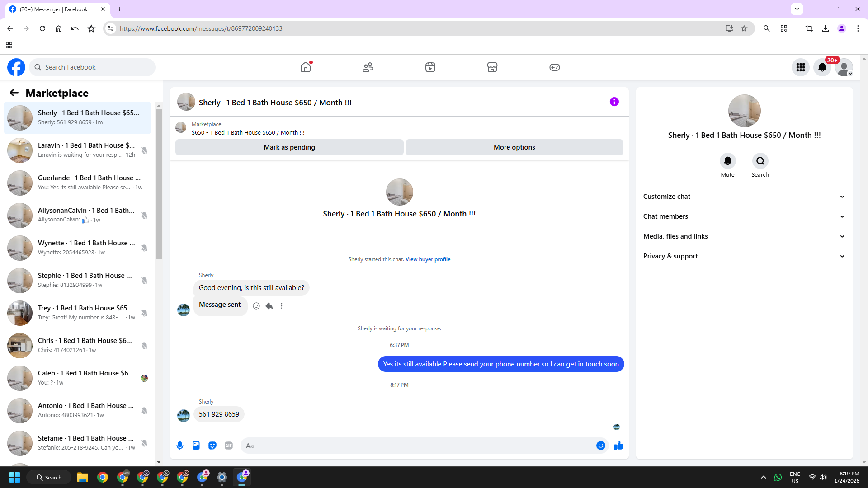Toggle the purple conversation information button
Image resolution: width=868 pixels, height=488 pixels.
614,102
